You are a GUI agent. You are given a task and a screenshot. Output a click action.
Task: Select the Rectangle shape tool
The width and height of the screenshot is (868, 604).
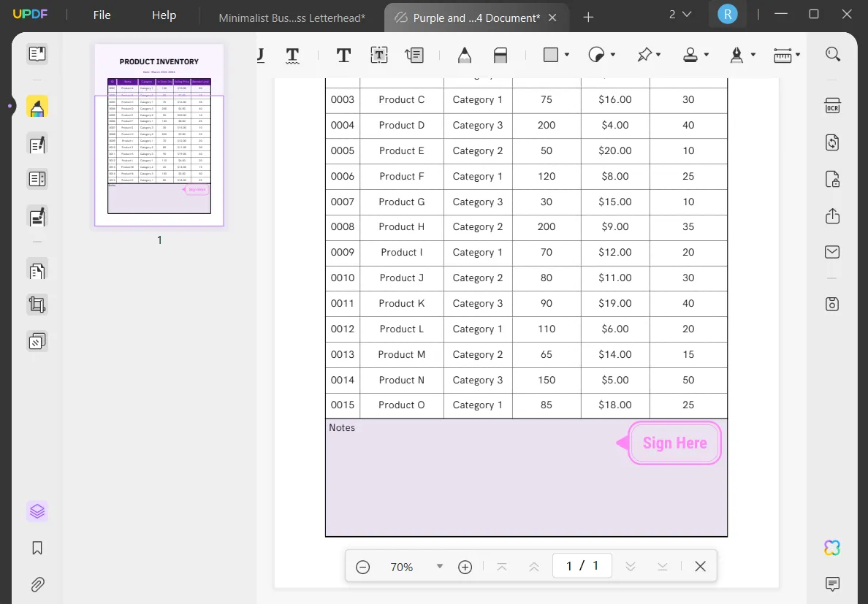pyautogui.click(x=551, y=55)
